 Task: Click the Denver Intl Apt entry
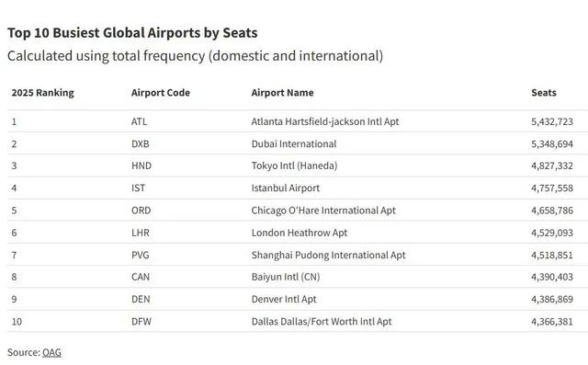[x=284, y=299]
